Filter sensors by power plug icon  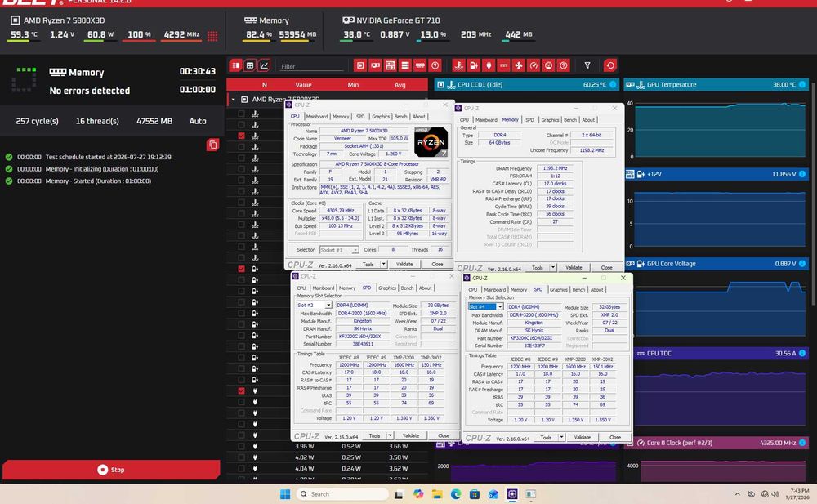pyautogui.click(x=489, y=65)
